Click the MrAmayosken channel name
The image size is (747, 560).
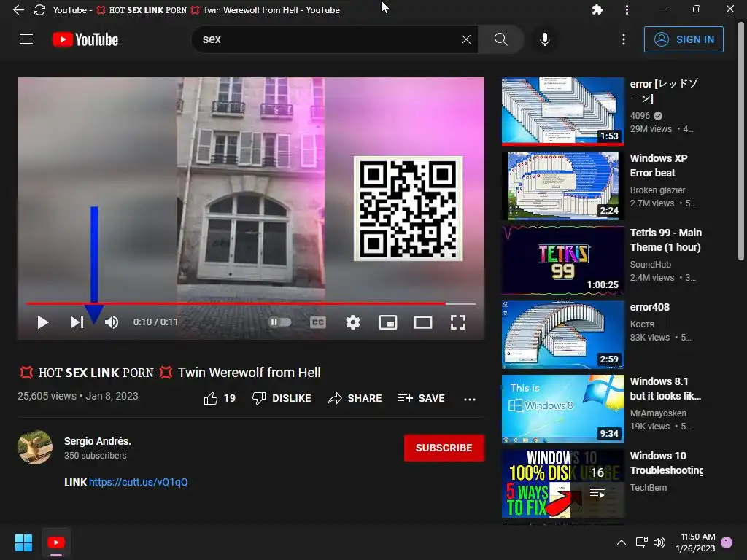658,413
